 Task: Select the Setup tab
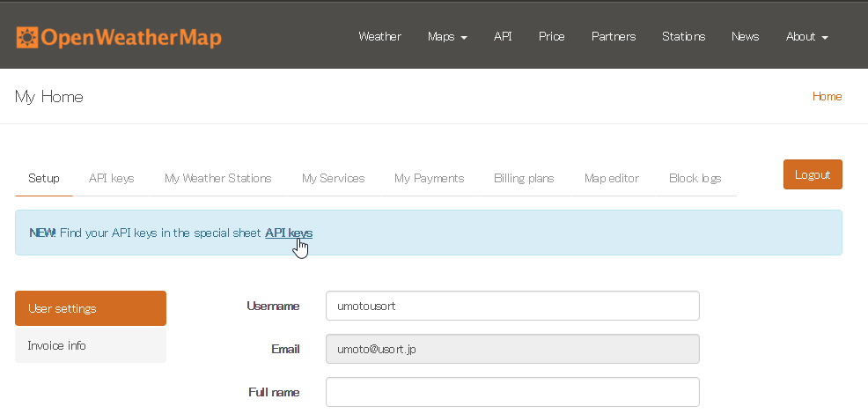tap(44, 179)
